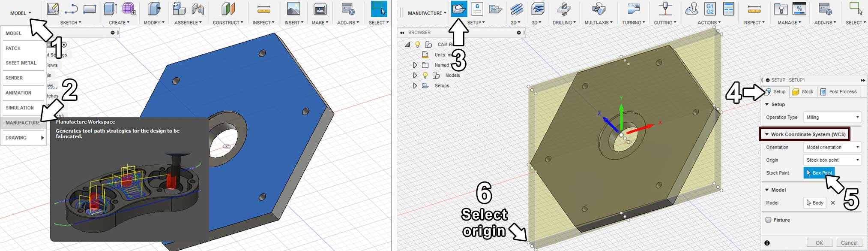Click the Insert image icon

pyautogui.click(x=293, y=9)
